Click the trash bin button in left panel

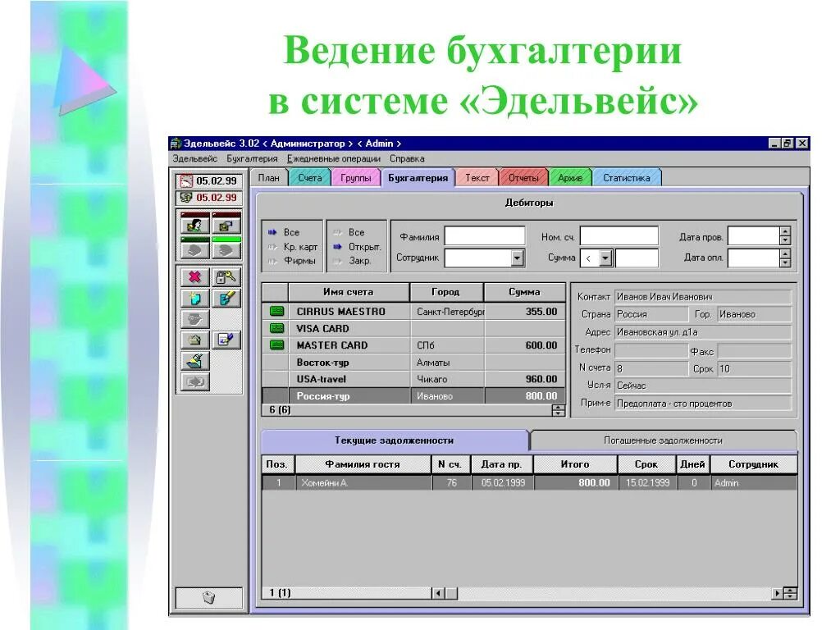click(x=209, y=597)
